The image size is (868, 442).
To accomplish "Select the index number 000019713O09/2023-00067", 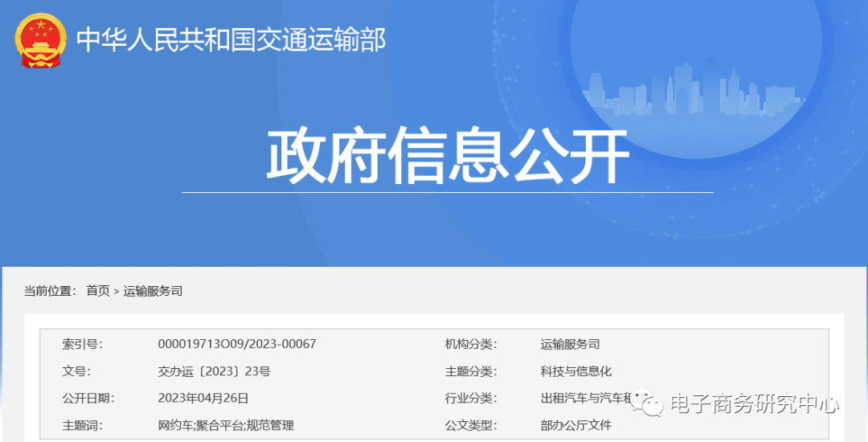I will tap(237, 344).
